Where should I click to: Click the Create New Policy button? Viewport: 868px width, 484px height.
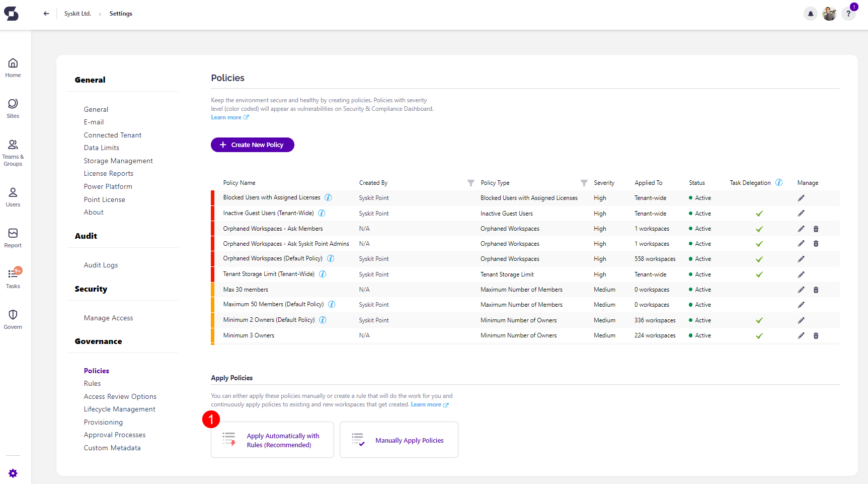252,145
